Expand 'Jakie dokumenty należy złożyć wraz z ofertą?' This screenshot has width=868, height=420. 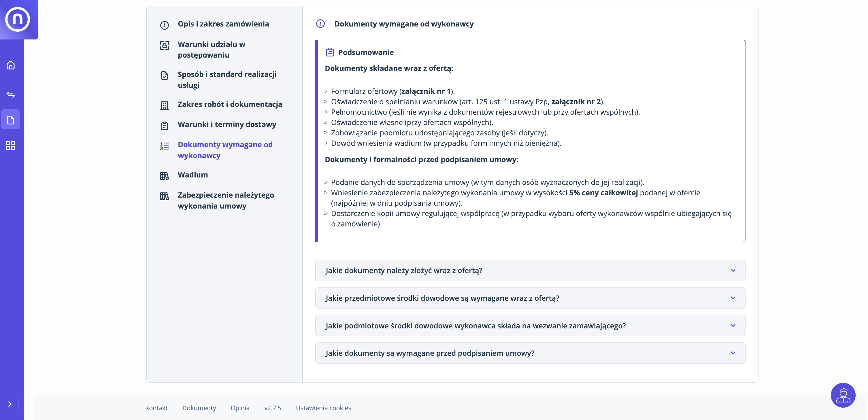pos(530,270)
